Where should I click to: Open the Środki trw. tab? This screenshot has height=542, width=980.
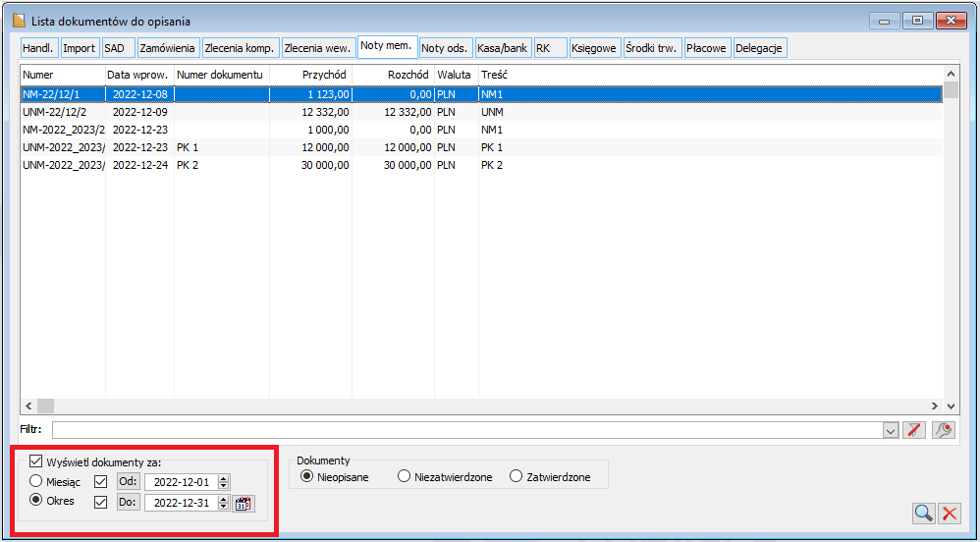click(x=652, y=48)
